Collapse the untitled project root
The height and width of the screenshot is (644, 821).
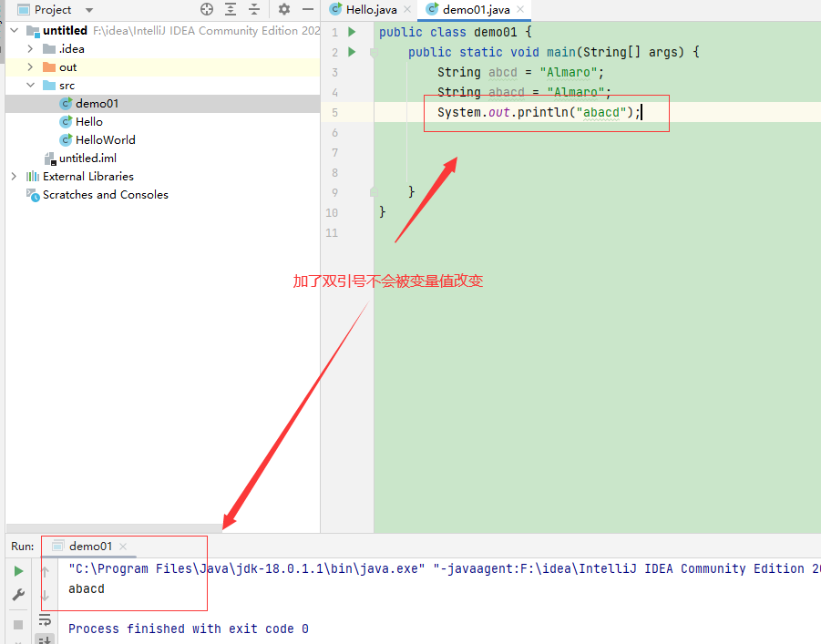pyautogui.click(x=15, y=30)
